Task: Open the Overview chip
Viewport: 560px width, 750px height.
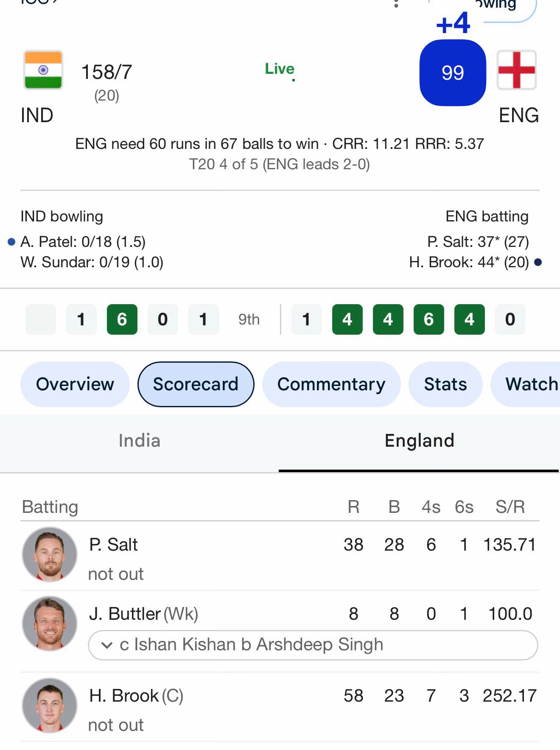Action: click(75, 384)
